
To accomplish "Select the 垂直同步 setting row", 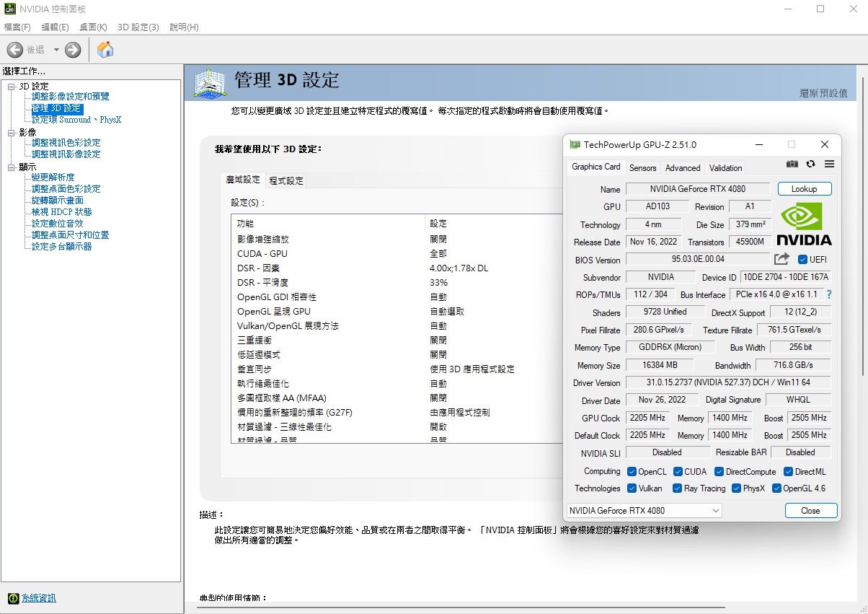I will [x=397, y=369].
